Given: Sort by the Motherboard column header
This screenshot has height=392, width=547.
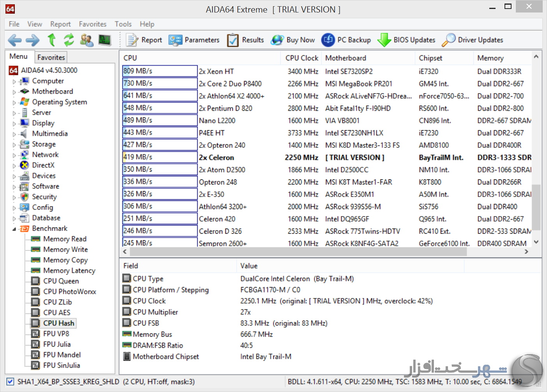Looking at the screenshot, I should click(368, 58).
